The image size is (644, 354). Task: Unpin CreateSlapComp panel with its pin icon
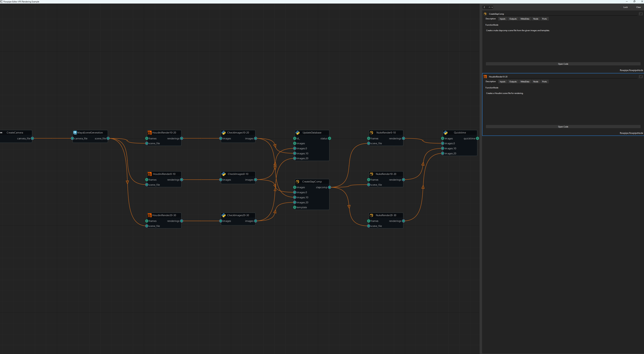pos(640,14)
